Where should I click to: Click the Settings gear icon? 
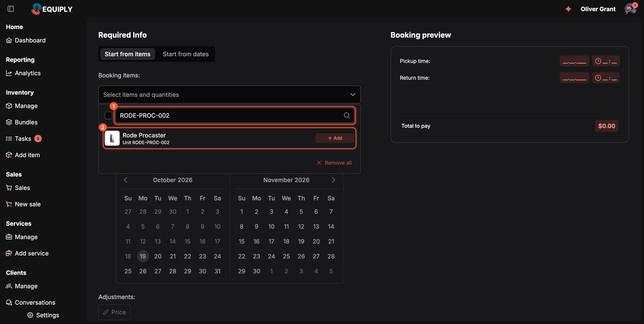pyautogui.click(x=30, y=315)
